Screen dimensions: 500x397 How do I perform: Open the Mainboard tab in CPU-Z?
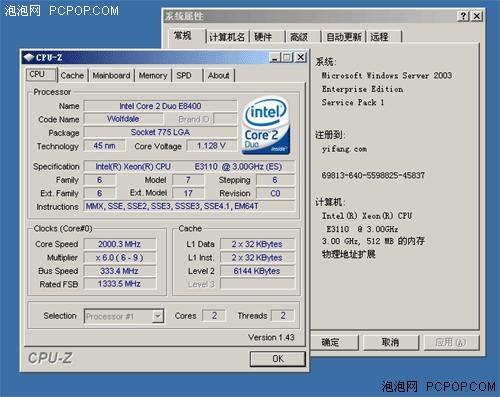(111, 75)
